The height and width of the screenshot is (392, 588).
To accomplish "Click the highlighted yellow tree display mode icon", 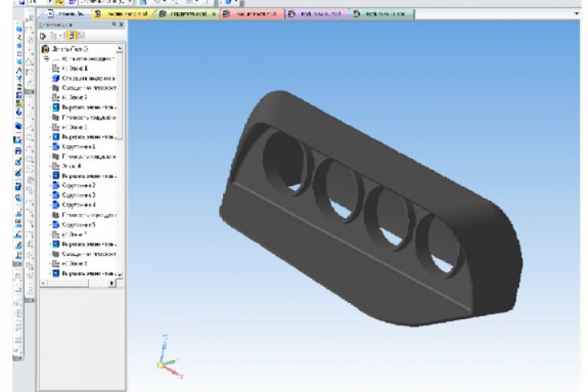I will click(71, 36).
